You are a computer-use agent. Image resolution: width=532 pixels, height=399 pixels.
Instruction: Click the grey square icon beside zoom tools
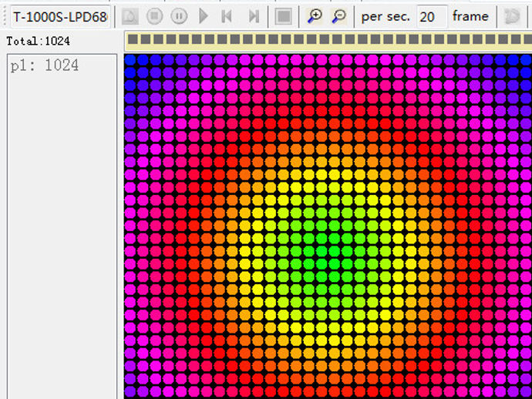pyautogui.click(x=283, y=16)
